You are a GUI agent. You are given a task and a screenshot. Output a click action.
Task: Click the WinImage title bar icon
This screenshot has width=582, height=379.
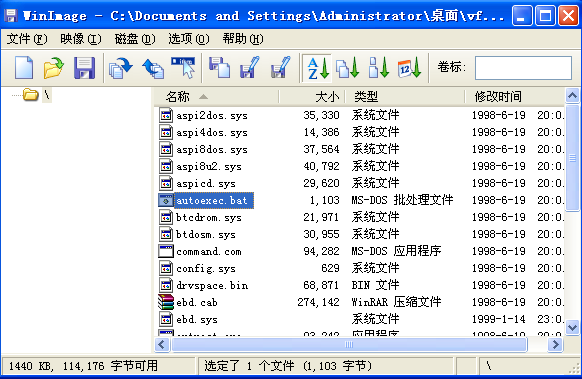click(x=11, y=16)
